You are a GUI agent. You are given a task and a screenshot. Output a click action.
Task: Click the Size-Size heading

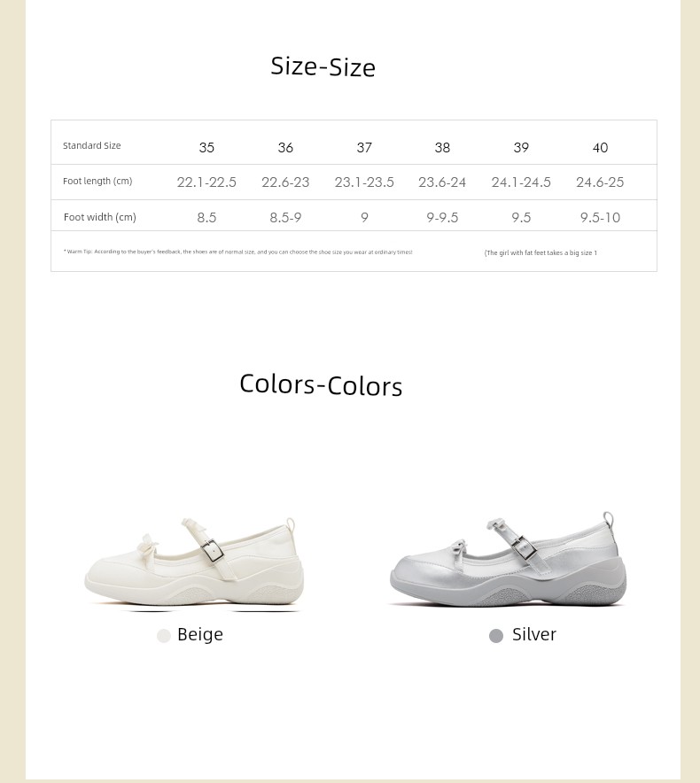323,66
